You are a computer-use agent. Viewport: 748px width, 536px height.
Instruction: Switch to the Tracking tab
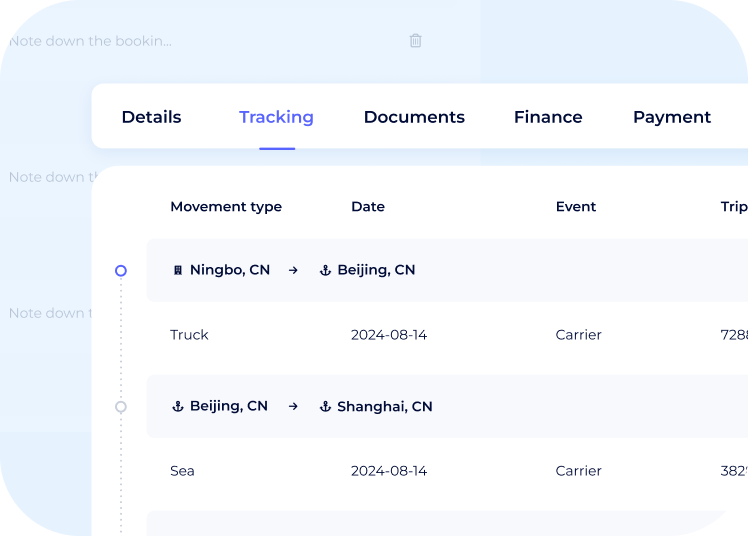(x=276, y=117)
